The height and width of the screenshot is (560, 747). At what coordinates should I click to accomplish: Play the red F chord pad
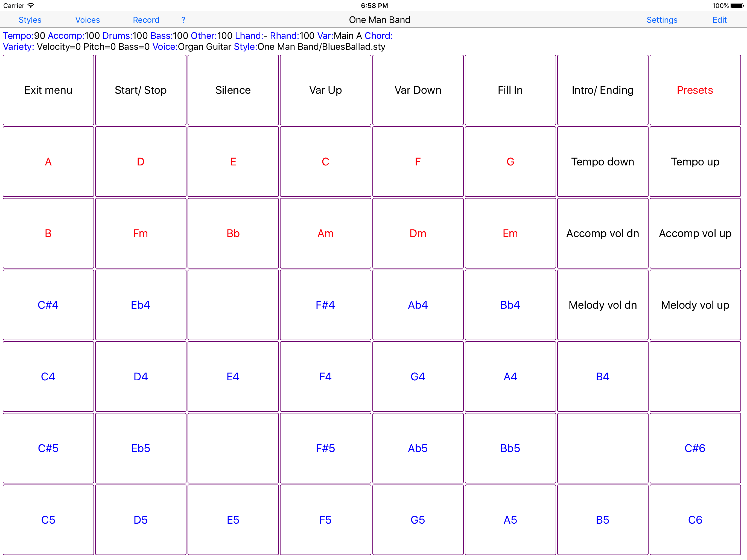(418, 162)
